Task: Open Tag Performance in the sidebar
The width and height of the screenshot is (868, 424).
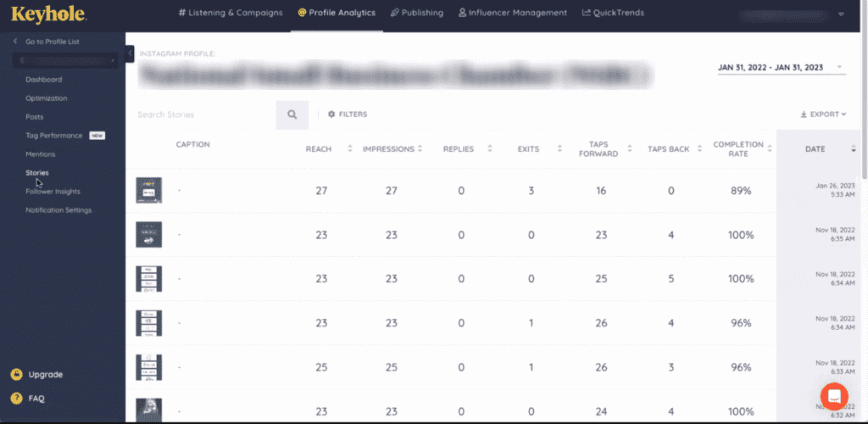Action: point(53,136)
